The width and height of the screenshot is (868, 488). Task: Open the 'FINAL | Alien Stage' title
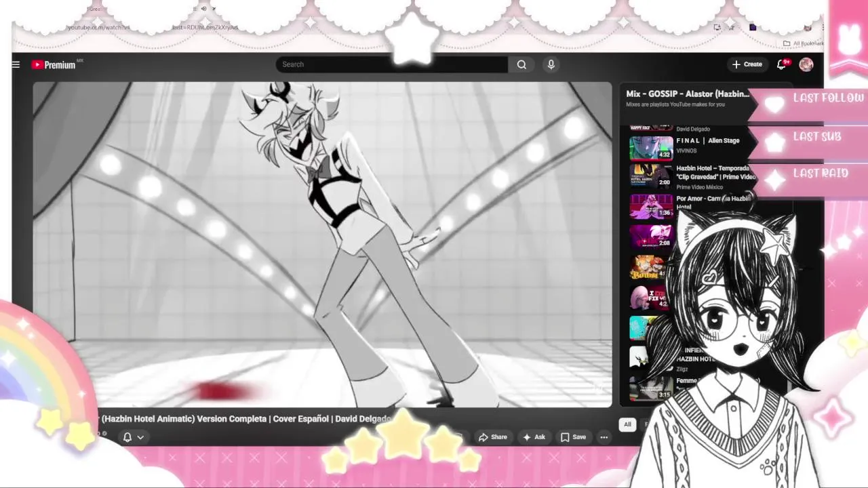click(707, 140)
